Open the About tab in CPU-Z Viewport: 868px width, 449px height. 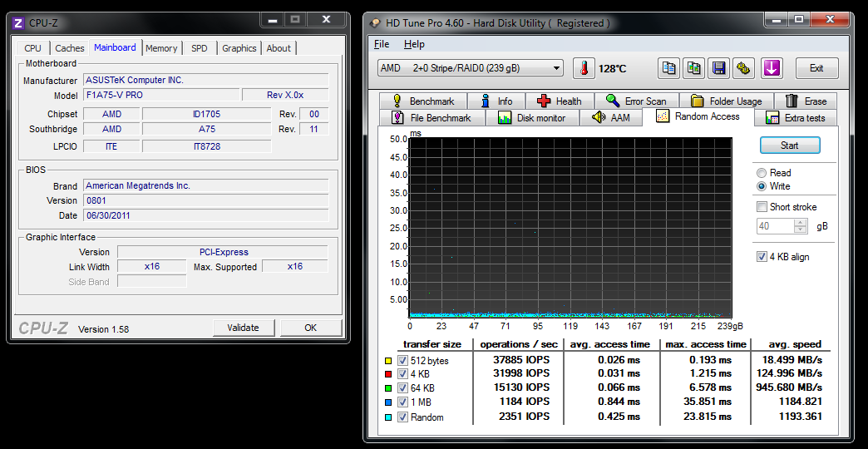click(x=279, y=48)
